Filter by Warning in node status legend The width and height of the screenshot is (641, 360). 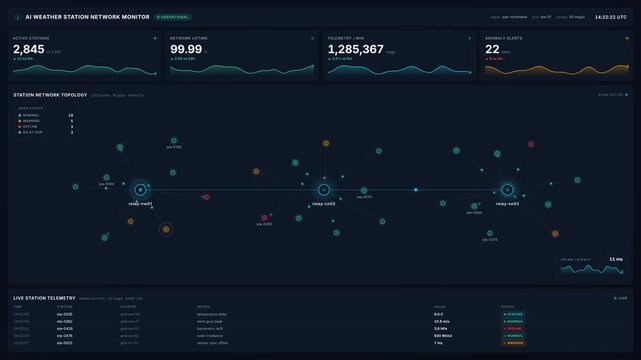pos(45,121)
